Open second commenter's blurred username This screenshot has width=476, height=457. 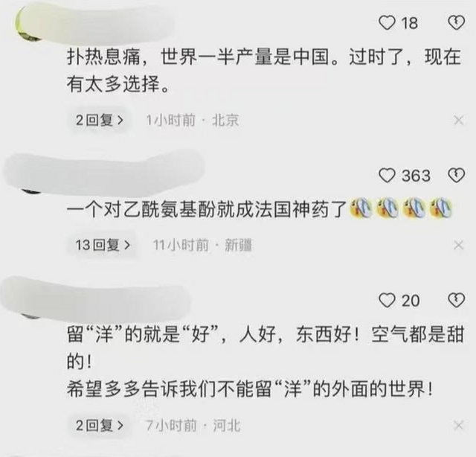point(103,173)
